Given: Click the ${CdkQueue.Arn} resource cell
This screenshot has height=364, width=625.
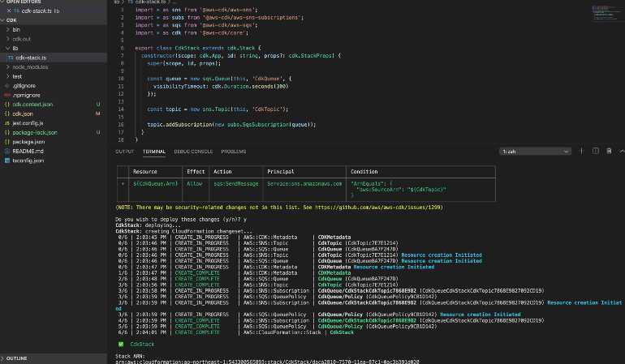Looking at the screenshot, I should [x=156, y=184].
